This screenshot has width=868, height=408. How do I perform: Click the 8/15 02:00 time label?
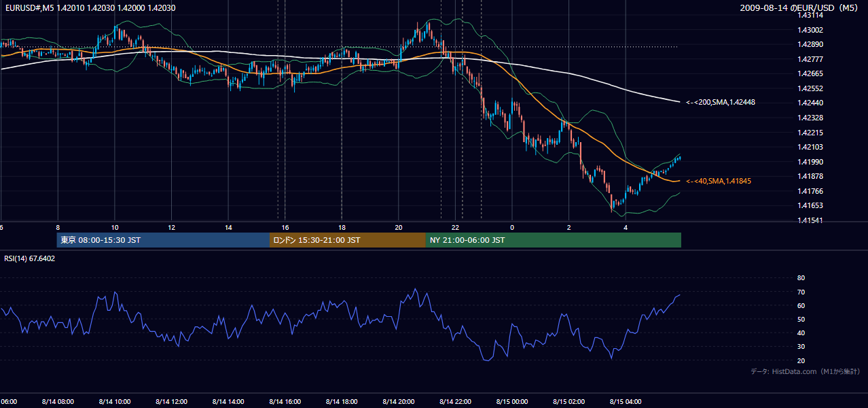(x=569, y=402)
